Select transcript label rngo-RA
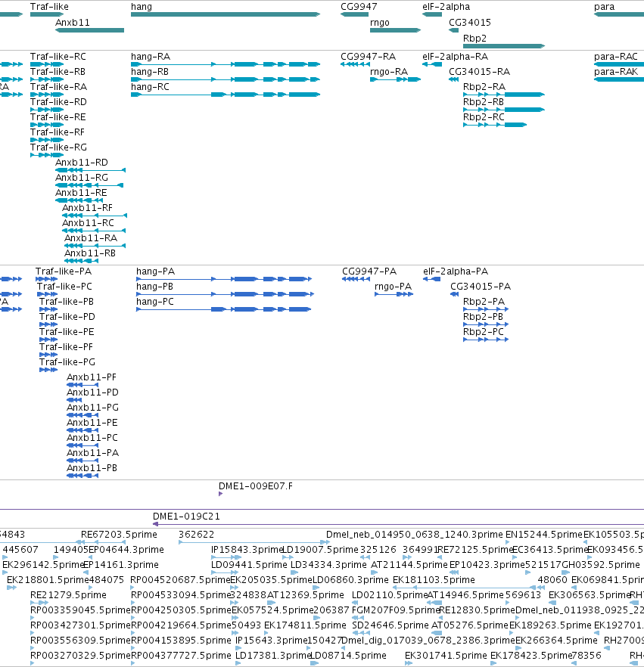 389,72
